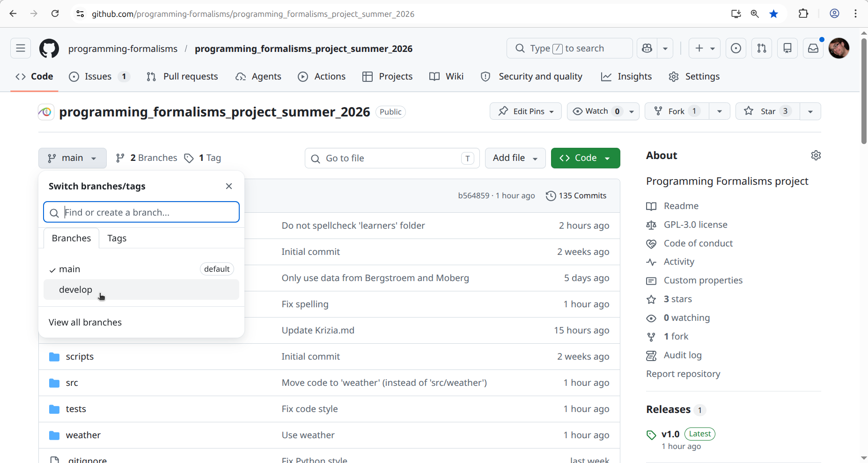868x463 pixels.
Task: Open the Pull requests tab
Action: (x=182, y=77)
